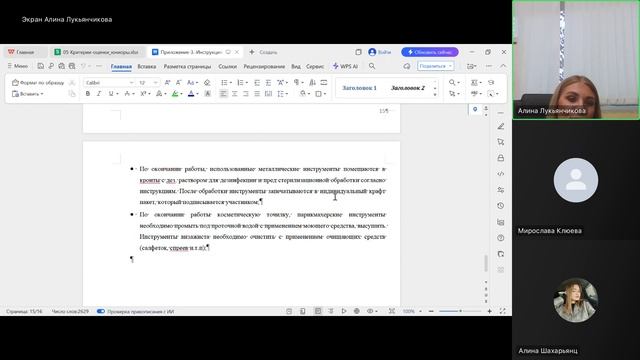Open the ribbon search magnifier
The image size is (640, 360).
(372, 66)
